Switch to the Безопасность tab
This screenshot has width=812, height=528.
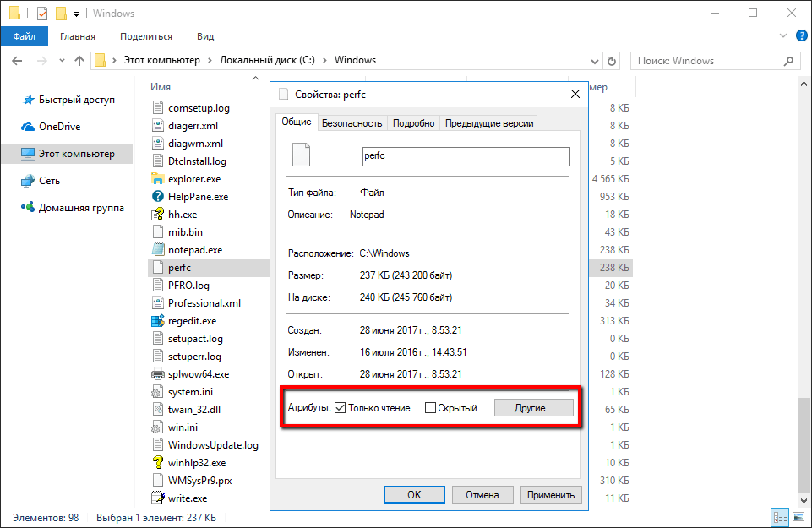click(351, 122)
